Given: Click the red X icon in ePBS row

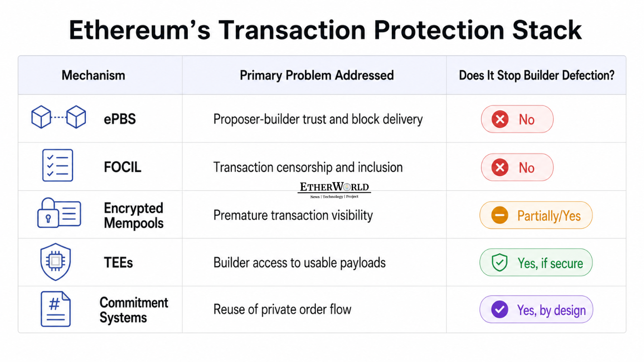Looking at the screenshot, I should coord(500,119).
